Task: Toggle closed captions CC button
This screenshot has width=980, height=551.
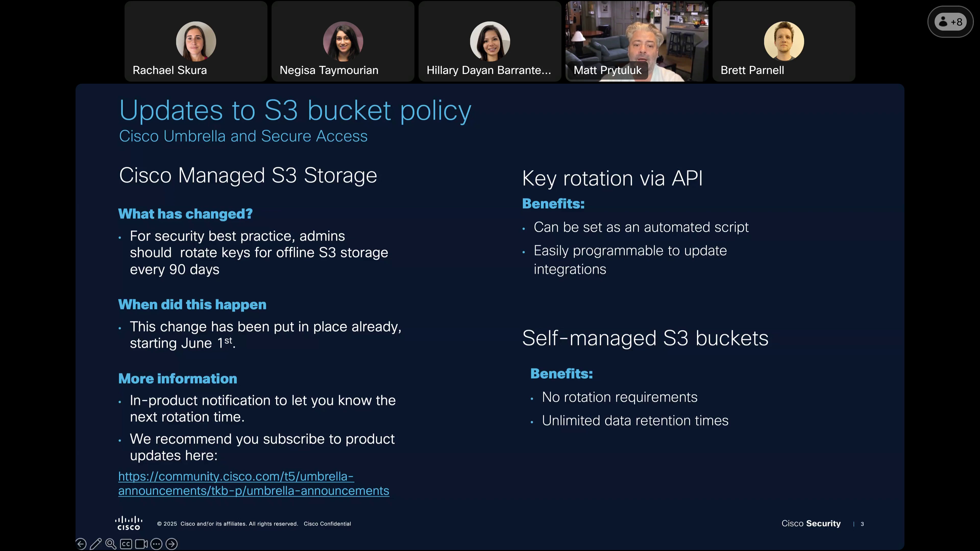Action: (x=126, y=544)
